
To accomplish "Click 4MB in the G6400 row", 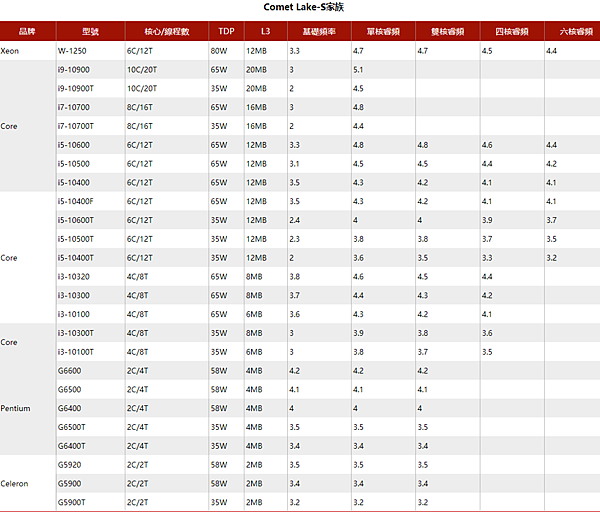I will tap(254, 408).
